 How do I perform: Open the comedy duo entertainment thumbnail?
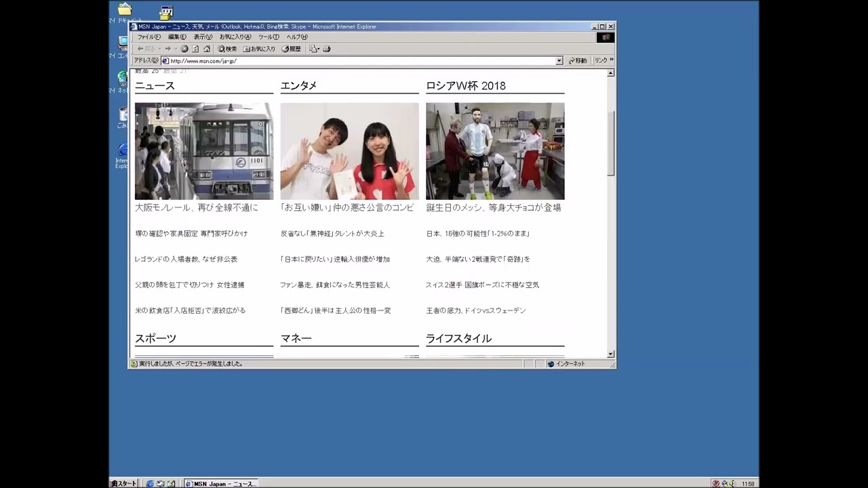coord(349,151)
